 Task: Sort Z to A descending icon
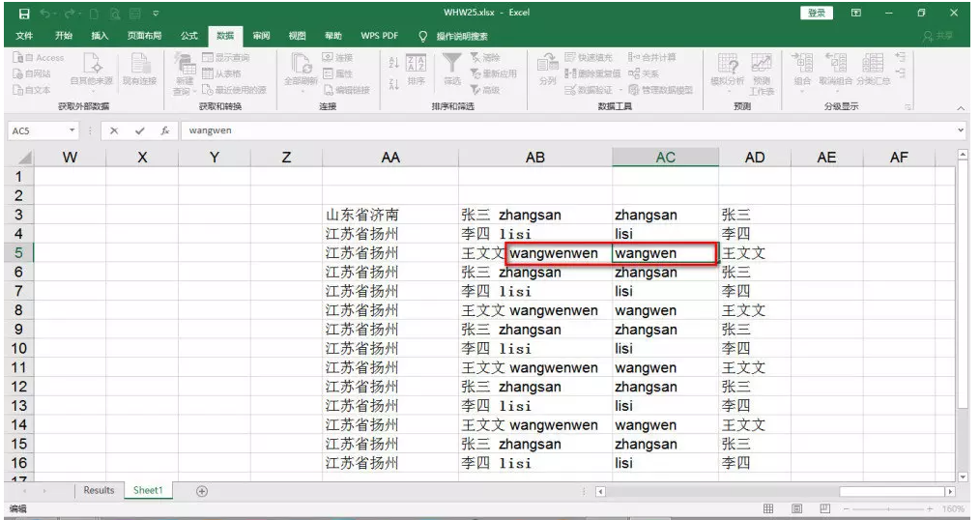click(x=393, y=84)
